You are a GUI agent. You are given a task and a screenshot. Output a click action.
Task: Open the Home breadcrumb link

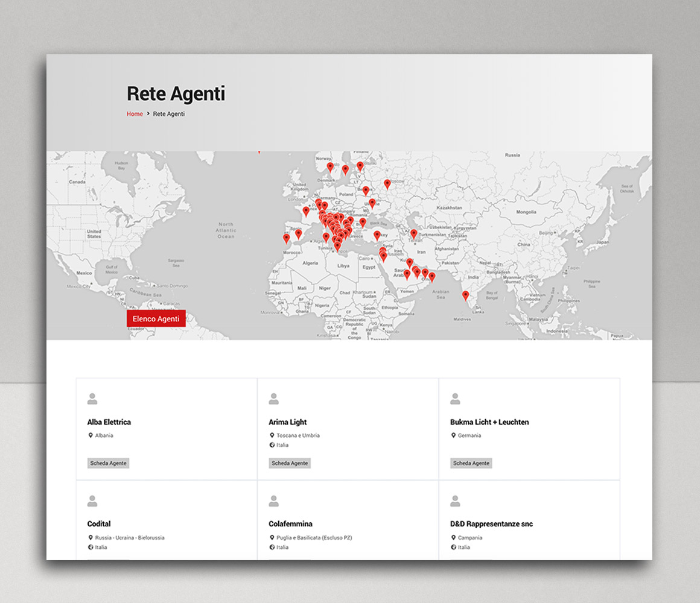135,114
